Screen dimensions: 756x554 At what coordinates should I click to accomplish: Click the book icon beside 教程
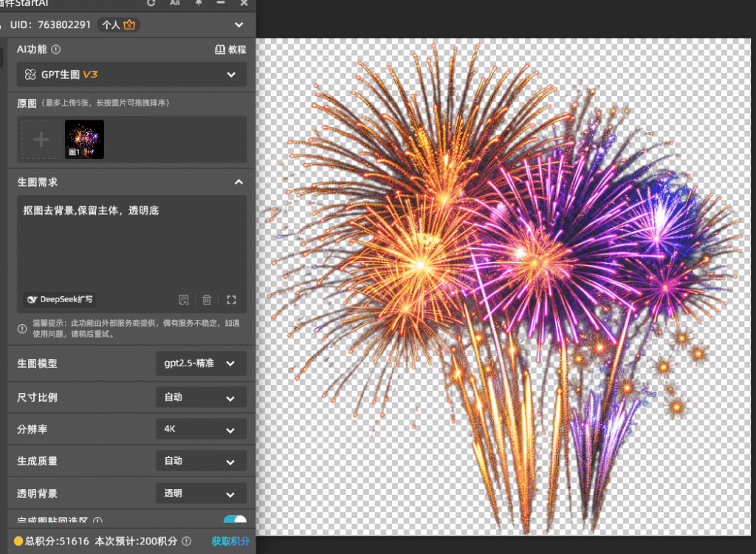(220, 49)
